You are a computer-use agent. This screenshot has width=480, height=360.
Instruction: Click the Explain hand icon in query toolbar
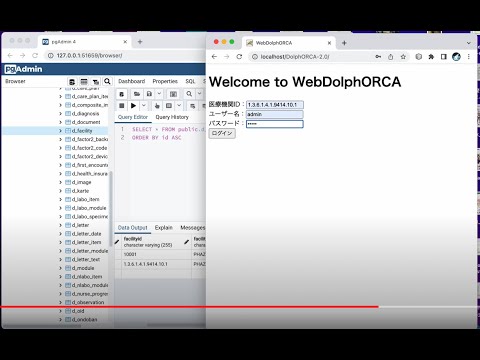coord(157,106)
